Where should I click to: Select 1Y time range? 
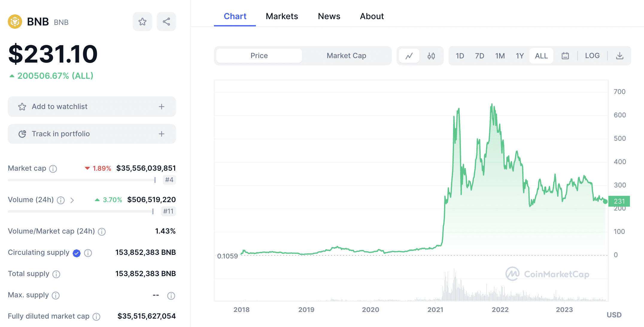(x=520, y=56)
